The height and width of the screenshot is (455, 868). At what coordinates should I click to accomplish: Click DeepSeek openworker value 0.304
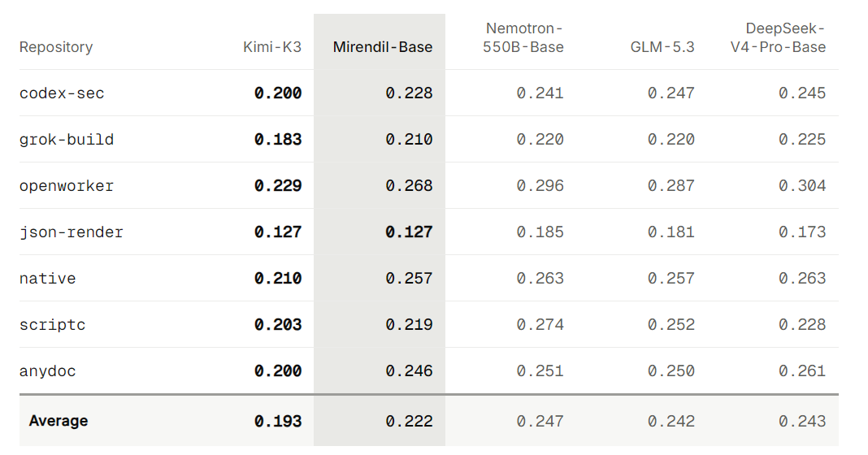(x=802, y=186)
